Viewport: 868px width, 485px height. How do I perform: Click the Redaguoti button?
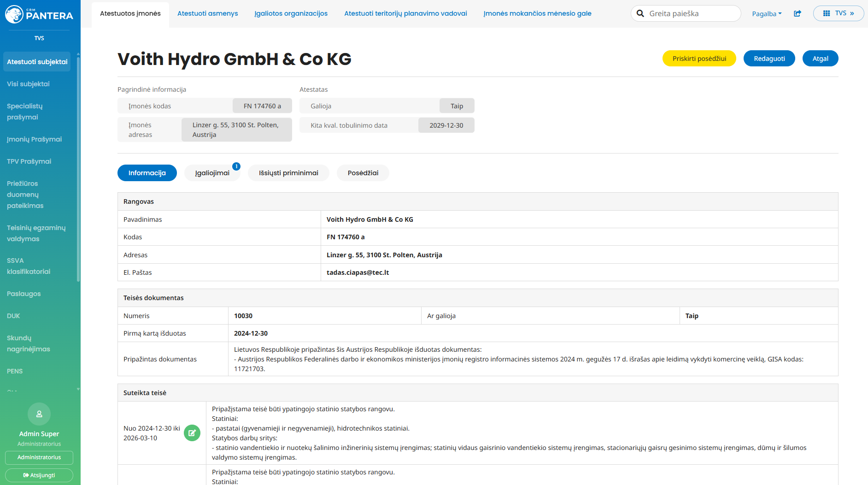[x=769, y=59]
